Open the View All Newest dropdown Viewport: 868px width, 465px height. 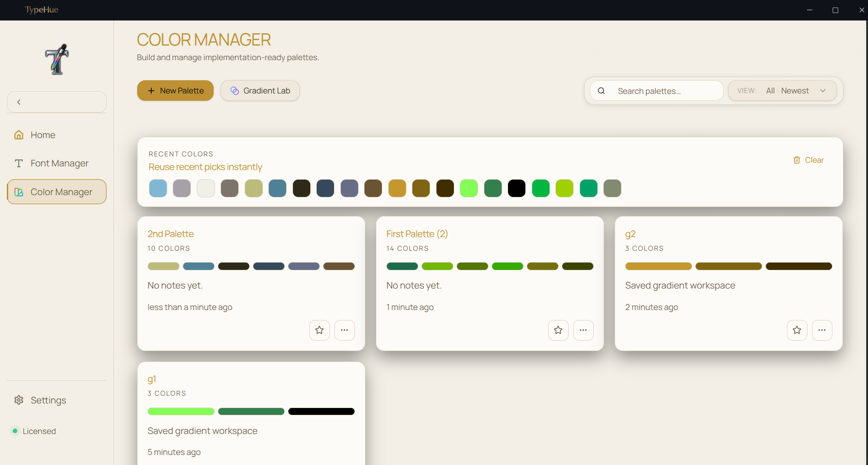click(782, 91)
